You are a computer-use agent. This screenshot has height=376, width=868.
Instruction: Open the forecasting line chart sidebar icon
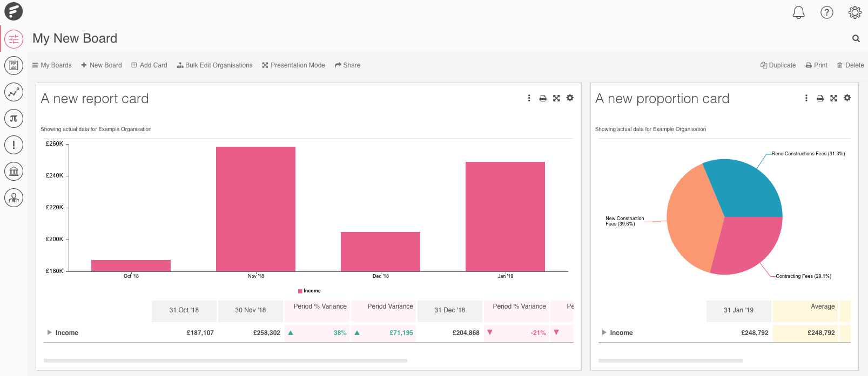pos(14,92)
